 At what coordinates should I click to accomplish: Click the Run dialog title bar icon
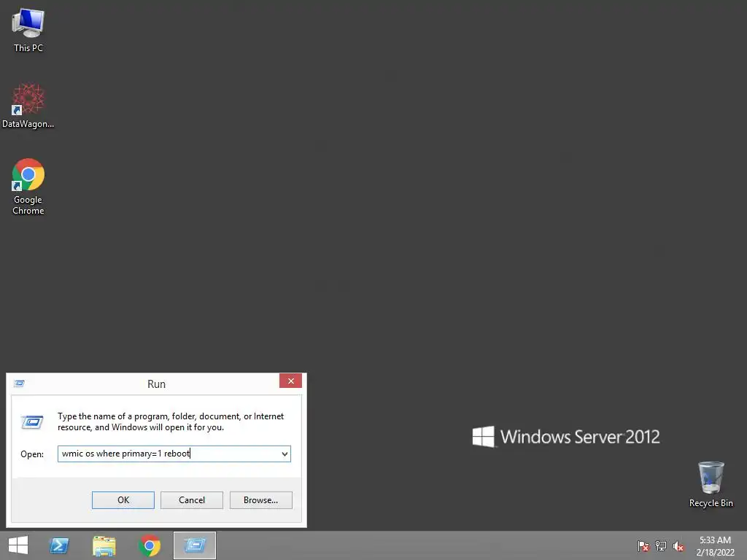pos(20,384)
